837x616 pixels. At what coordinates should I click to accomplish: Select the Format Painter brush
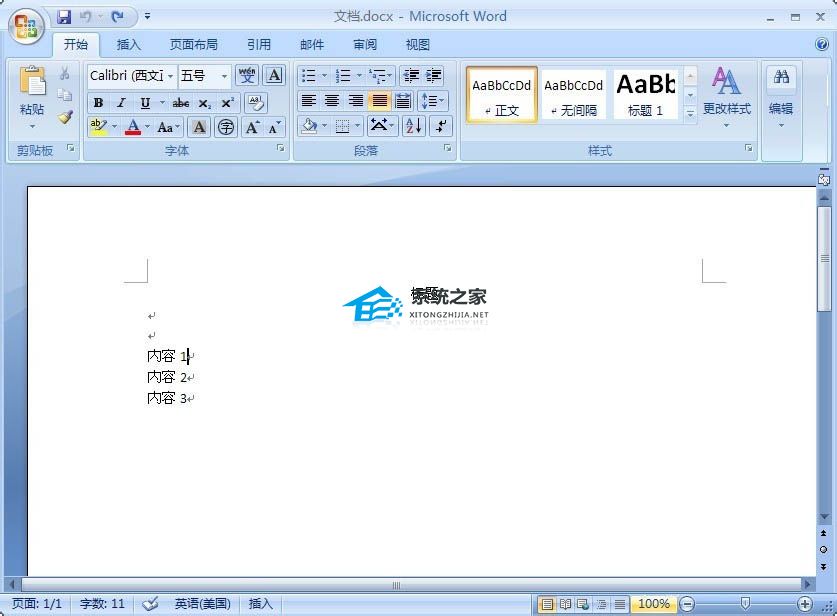(65, 117)
